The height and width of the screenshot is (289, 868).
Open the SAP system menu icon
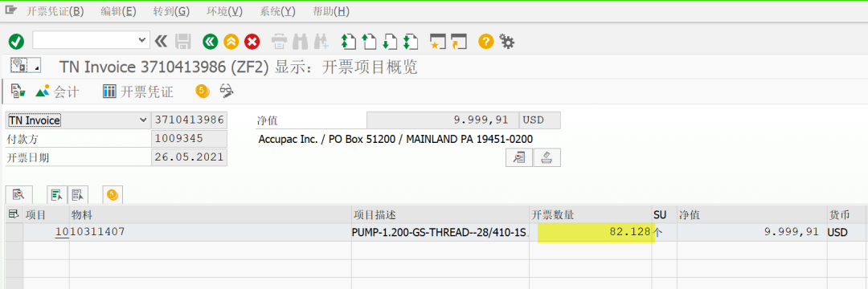(x=10, y=10)
